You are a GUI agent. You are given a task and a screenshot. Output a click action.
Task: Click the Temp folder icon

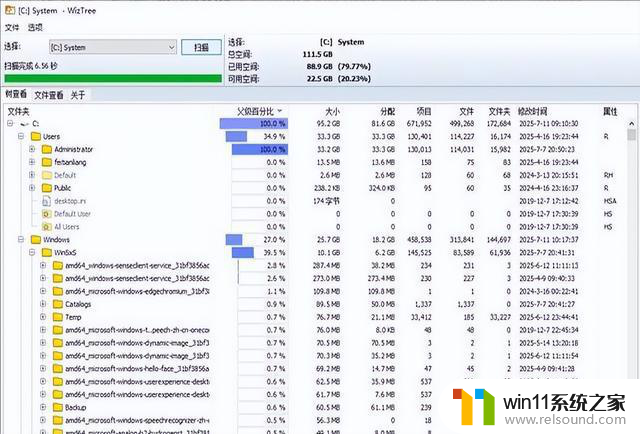[x=58, y=317]
